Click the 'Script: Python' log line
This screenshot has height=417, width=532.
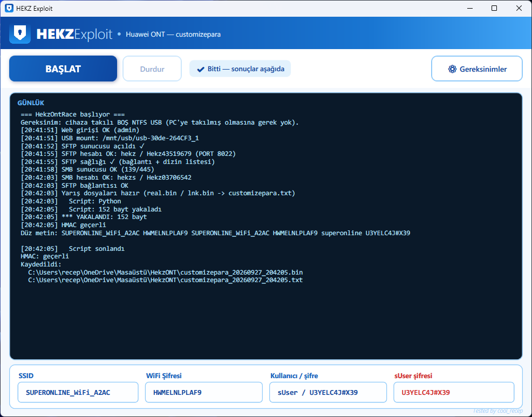pyautogui.click(x=71, y=201)
